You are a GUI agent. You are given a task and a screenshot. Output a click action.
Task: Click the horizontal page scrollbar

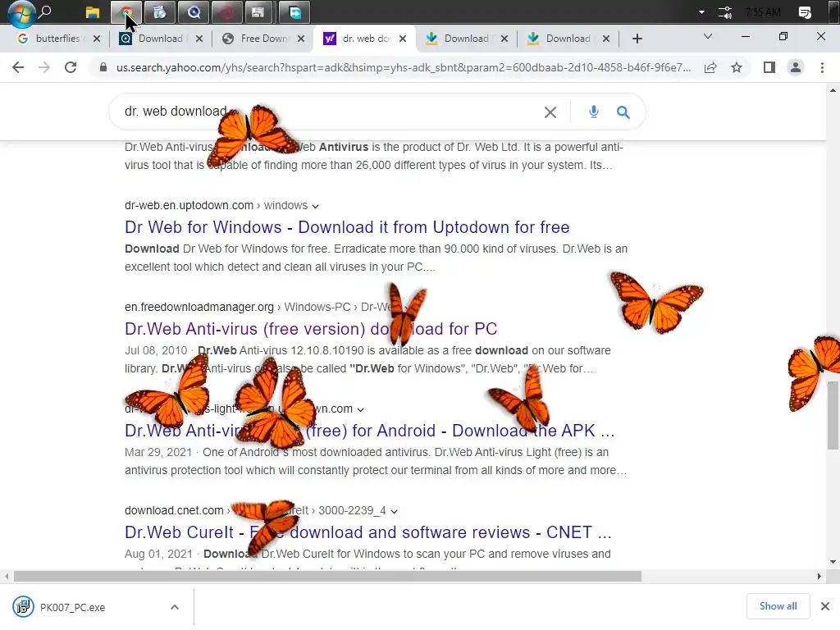click(327, 577)
